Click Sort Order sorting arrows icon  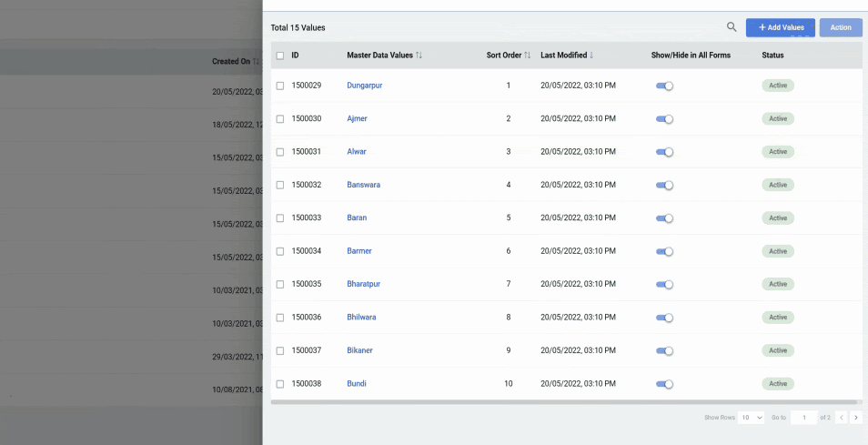[x=528, y=56]
